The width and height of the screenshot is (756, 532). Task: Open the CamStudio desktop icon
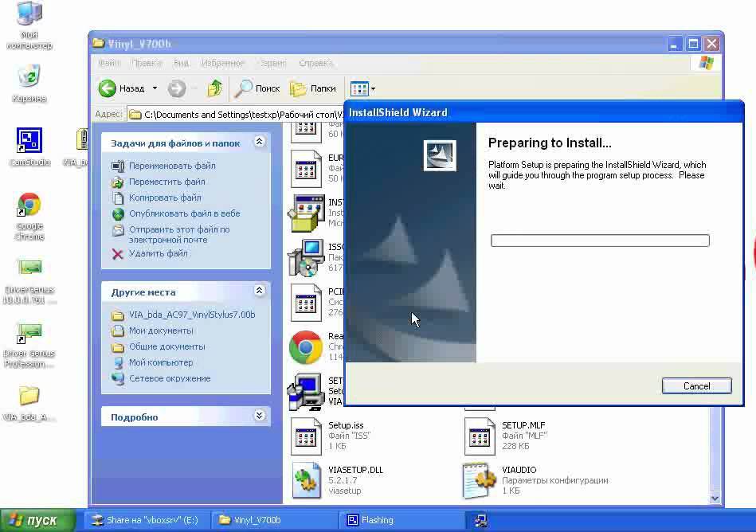point(29,142)
